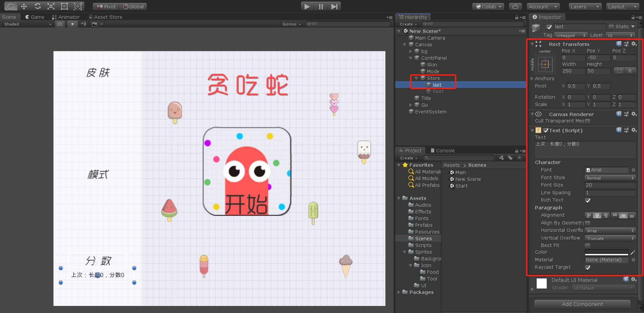This screenshot has height=313, width=644.
Task: Switch to the Game tab
Action: [x=35, y=17]
